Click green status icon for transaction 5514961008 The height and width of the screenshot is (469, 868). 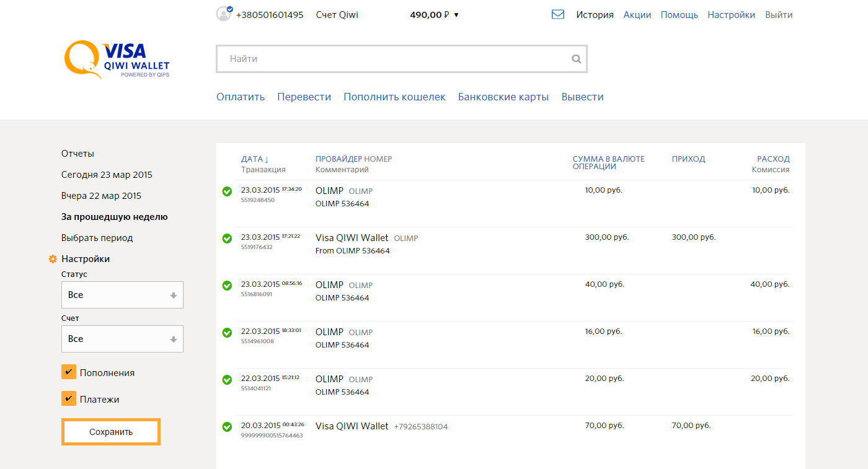tap(227, 333)
